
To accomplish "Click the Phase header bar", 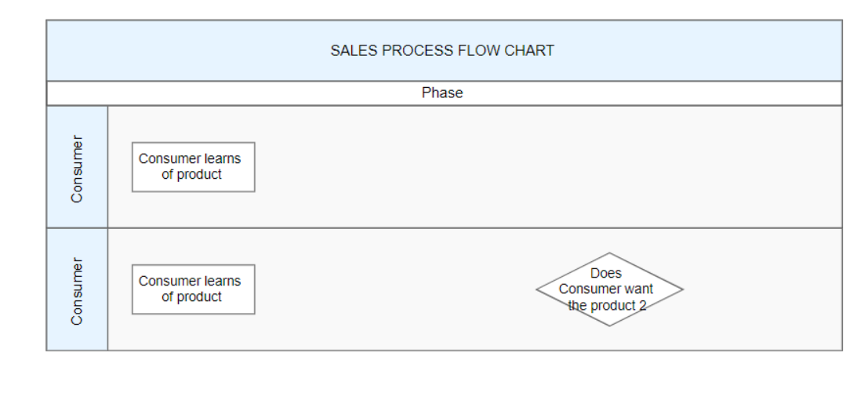I will coord(442,93).
